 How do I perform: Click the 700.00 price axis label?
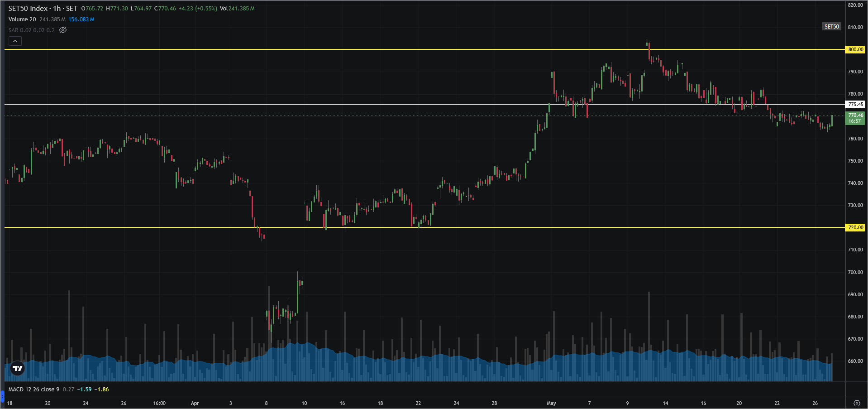(x=855, y=272)
